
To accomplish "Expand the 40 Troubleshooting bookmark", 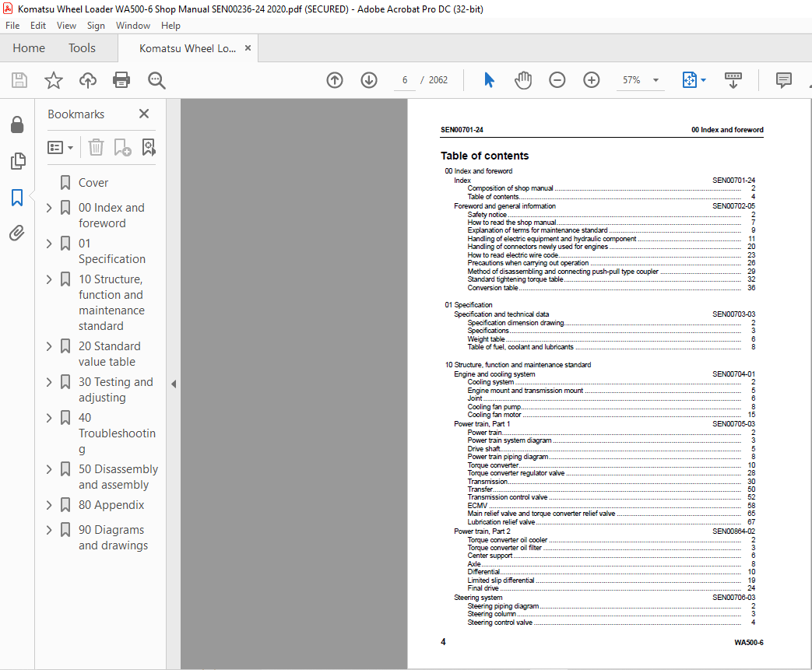I will [x=49, y=418].
